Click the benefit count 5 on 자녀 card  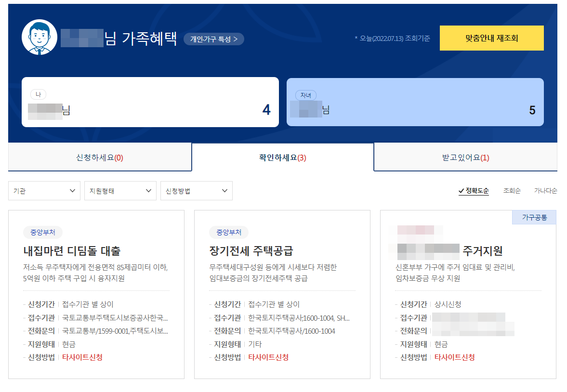(x=532, y=110)
